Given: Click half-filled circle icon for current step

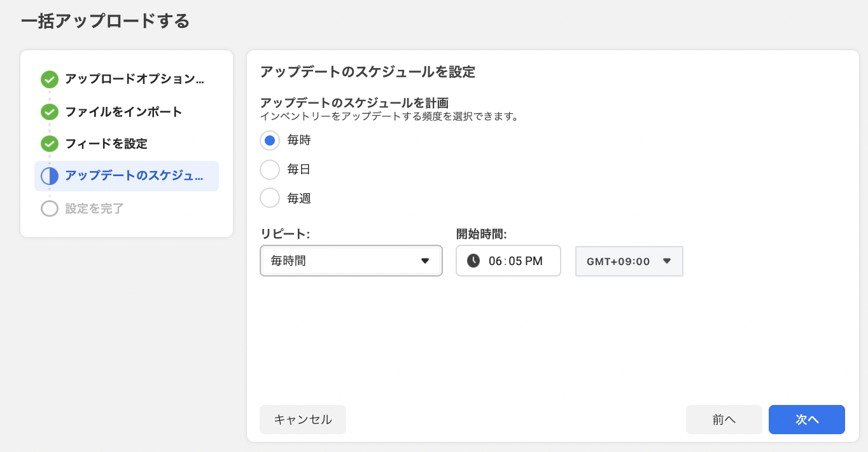Looking at the screenshot, I should pyautogui.click(x=50, y=176).
